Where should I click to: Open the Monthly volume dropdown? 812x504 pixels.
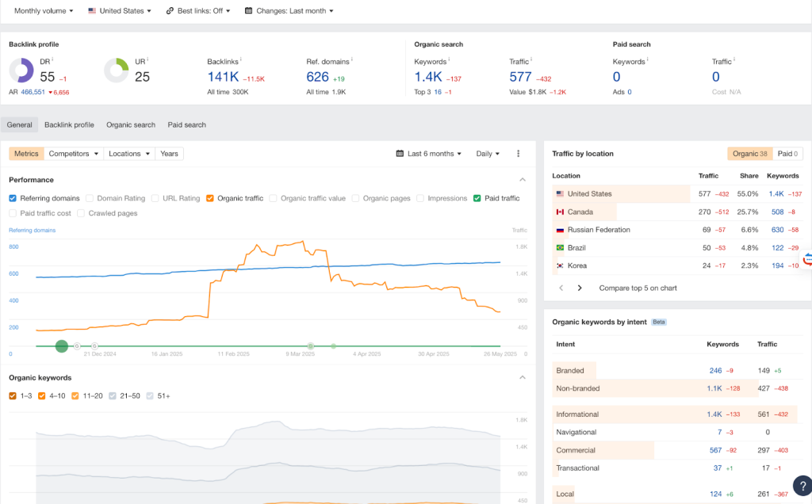coord(44,11)
